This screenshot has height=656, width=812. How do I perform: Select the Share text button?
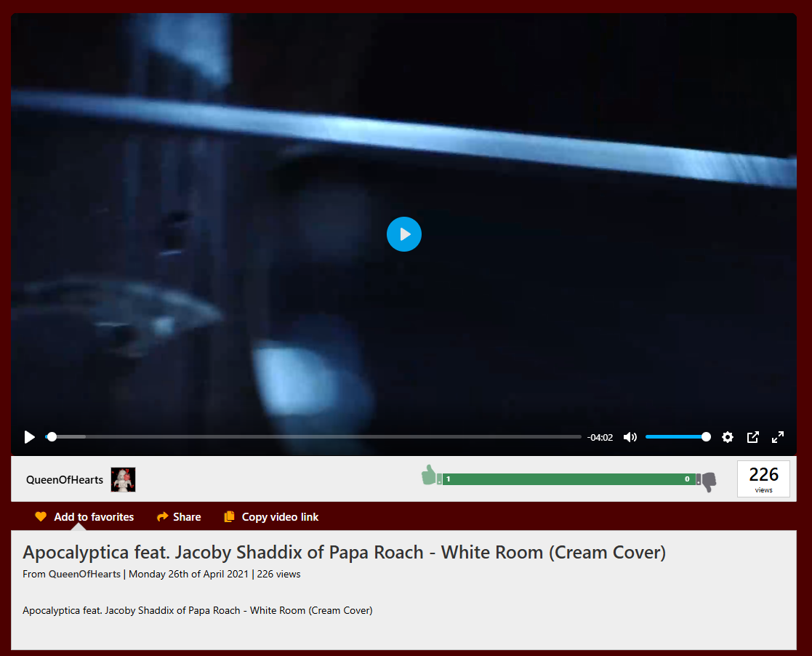[x=187, y=517]
